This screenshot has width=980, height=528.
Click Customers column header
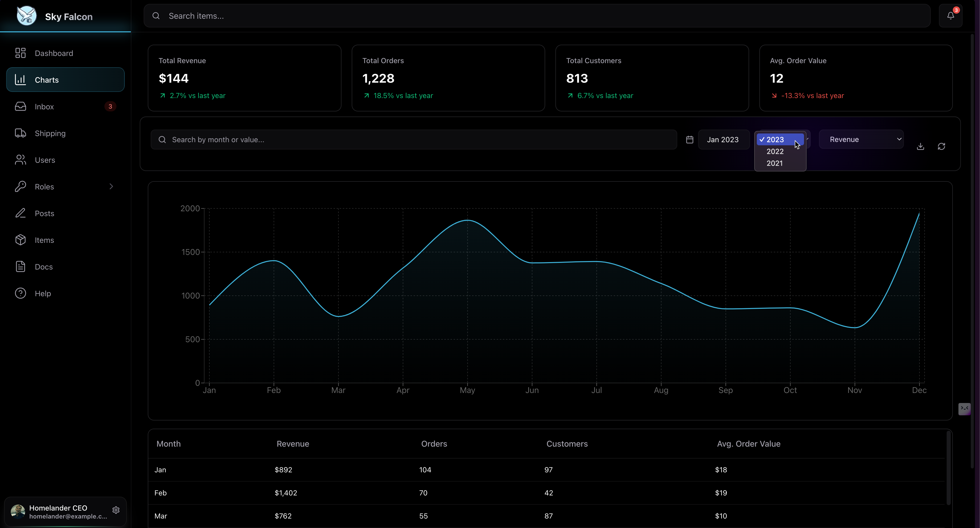(567, 444)
